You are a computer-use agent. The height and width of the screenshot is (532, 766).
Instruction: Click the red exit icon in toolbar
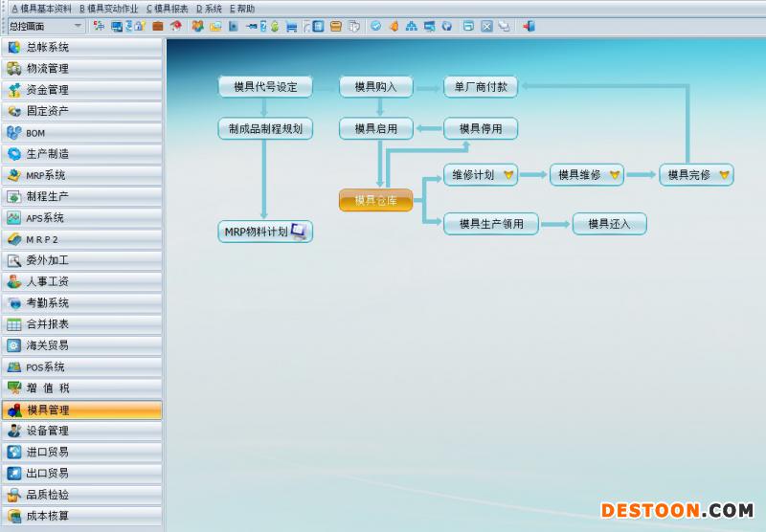(529, 26)
